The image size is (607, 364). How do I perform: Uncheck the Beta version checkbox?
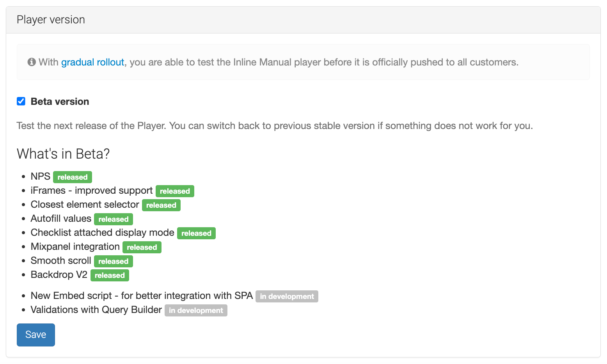tap(21, 101)
